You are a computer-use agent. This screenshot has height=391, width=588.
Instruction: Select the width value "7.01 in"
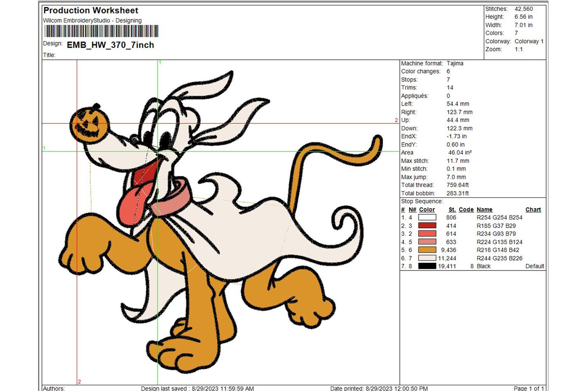523,25
